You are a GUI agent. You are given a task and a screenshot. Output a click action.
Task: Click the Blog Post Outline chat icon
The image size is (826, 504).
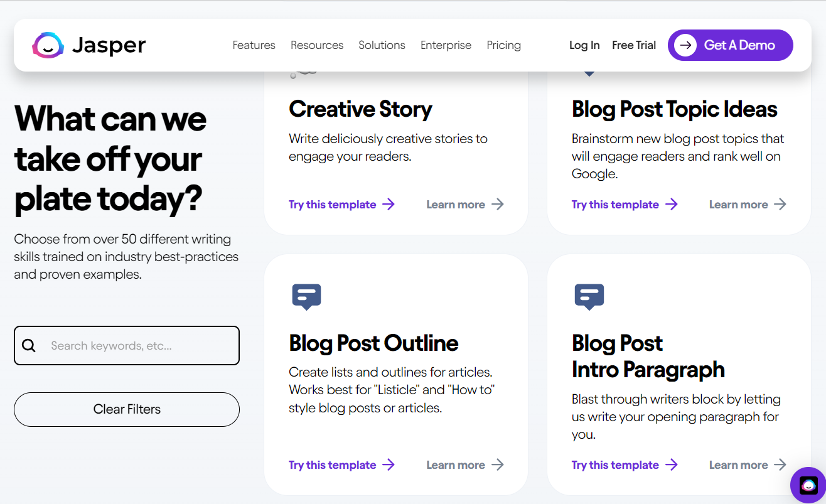click(306, 296)
